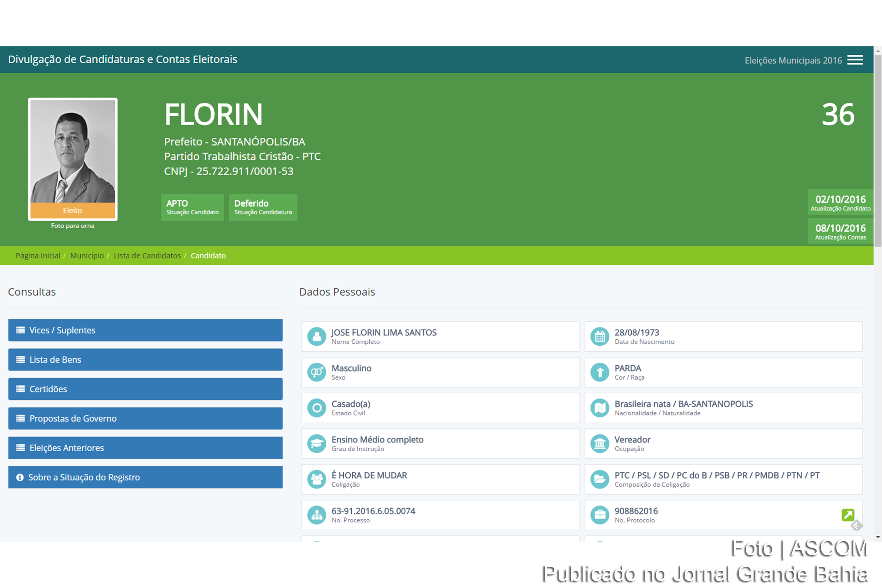Click the person icon on Nome Completo card

tap(317, 336)
